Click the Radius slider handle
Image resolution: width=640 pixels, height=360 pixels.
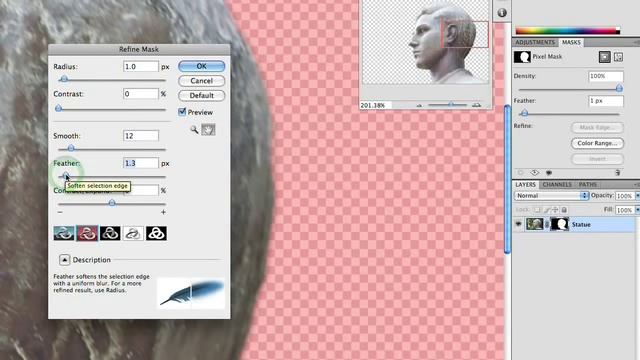(x=64, y=79)
